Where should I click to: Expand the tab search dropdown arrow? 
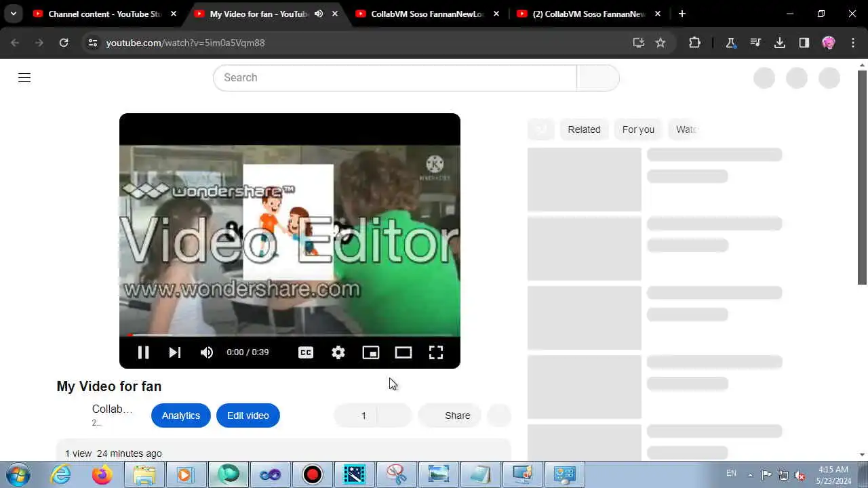(13, 14)
